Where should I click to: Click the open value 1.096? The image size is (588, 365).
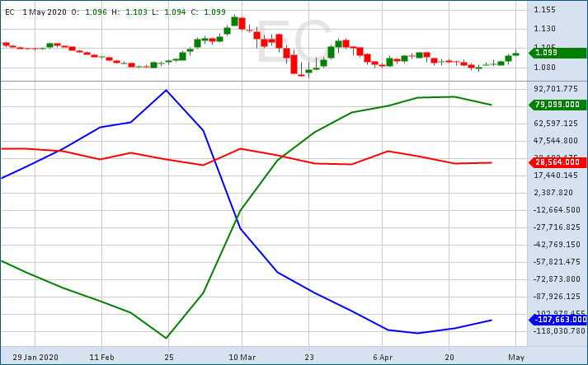[96, 12]
